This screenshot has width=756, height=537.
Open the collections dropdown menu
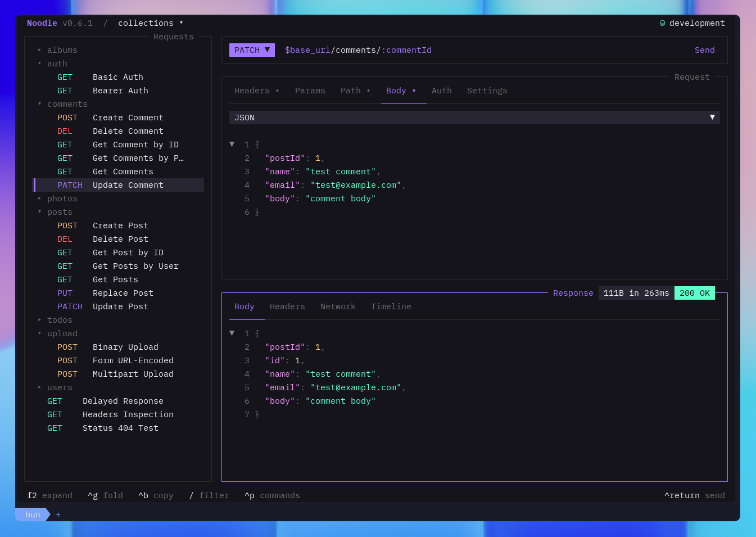pyautogui.click(x=151, y=23)
